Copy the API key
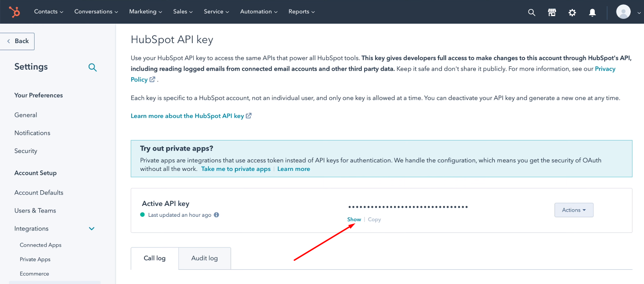The width and height of the screenshot is (644, 284). tap(375, 220)
